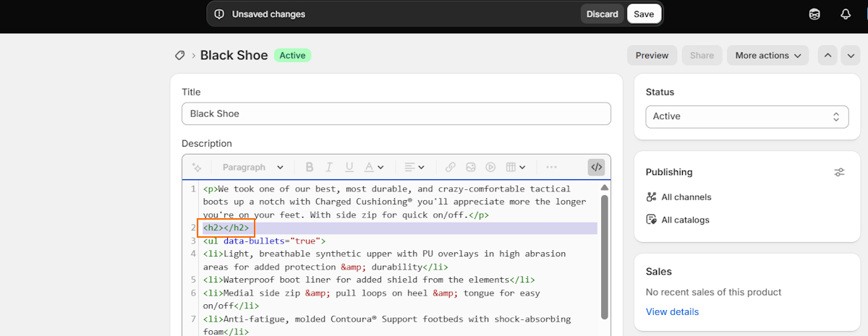Click the manage publishing settings icon
868x336 pixels.
pyautogui.click(x=839, y=172)
